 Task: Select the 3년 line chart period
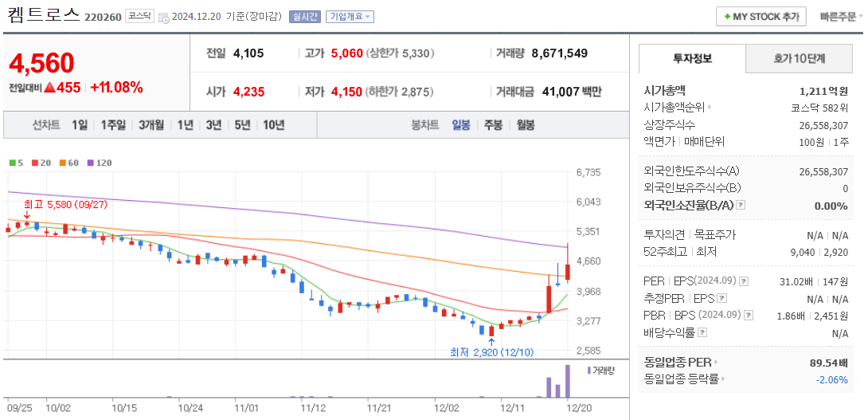tap(213, 125)
